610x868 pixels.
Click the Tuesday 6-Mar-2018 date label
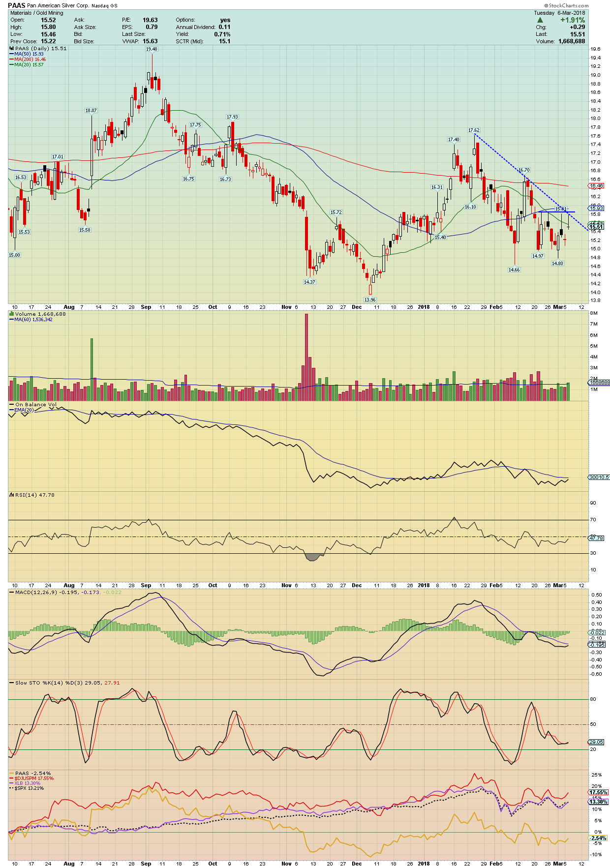click(560, 13)
